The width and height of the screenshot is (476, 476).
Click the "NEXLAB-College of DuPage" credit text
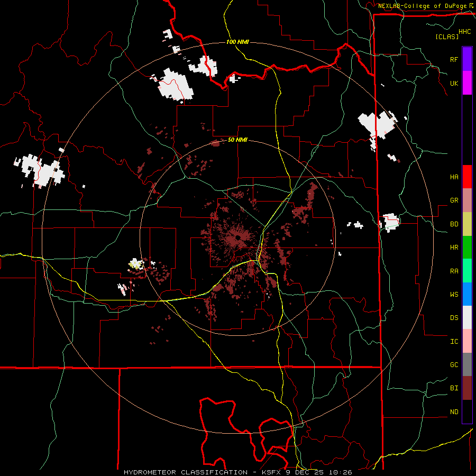422,6
